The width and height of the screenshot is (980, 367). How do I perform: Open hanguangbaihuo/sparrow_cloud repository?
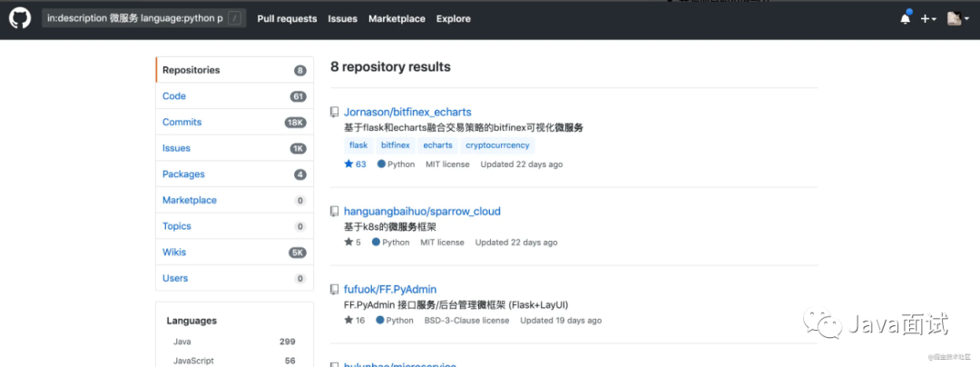click(423, 212)
